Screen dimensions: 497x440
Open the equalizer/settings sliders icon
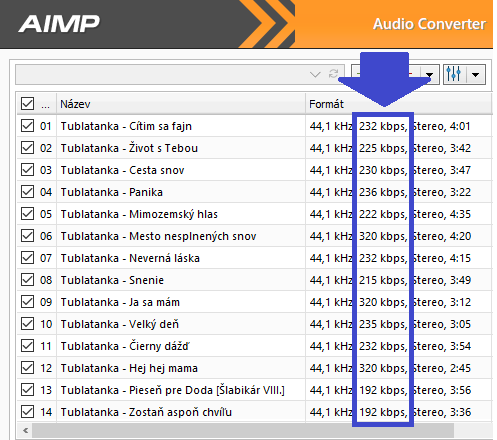(x=454, y=74)
